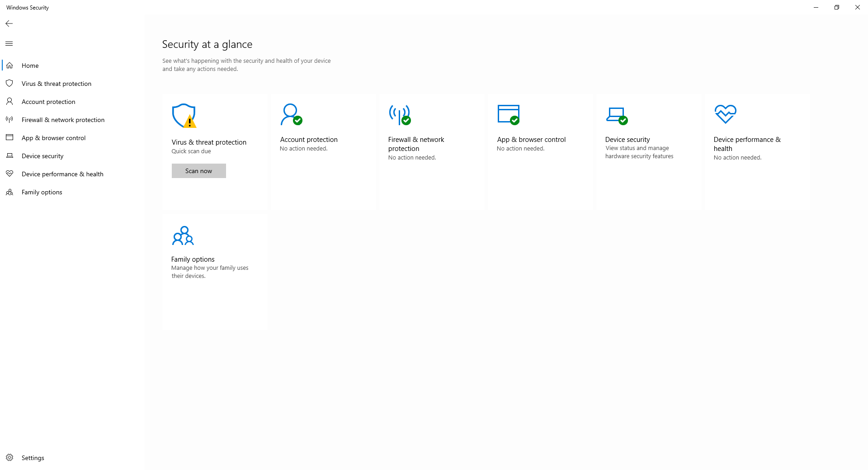
Task: Select Family options in the sidebar
Action: pos(42,192)
